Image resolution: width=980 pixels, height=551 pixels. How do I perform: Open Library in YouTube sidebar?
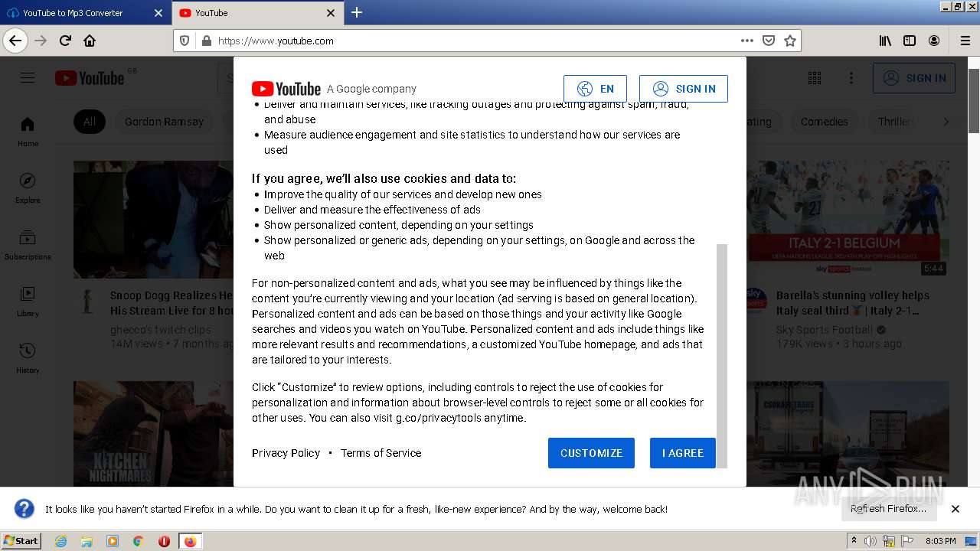click(x=28, y=302)
